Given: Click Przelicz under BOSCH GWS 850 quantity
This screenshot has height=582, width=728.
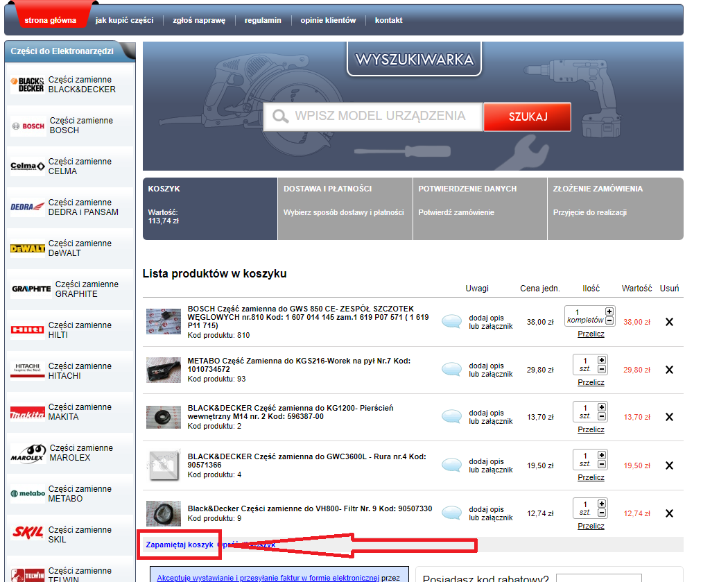Looking at the screenshot, I should click(591, 334).
